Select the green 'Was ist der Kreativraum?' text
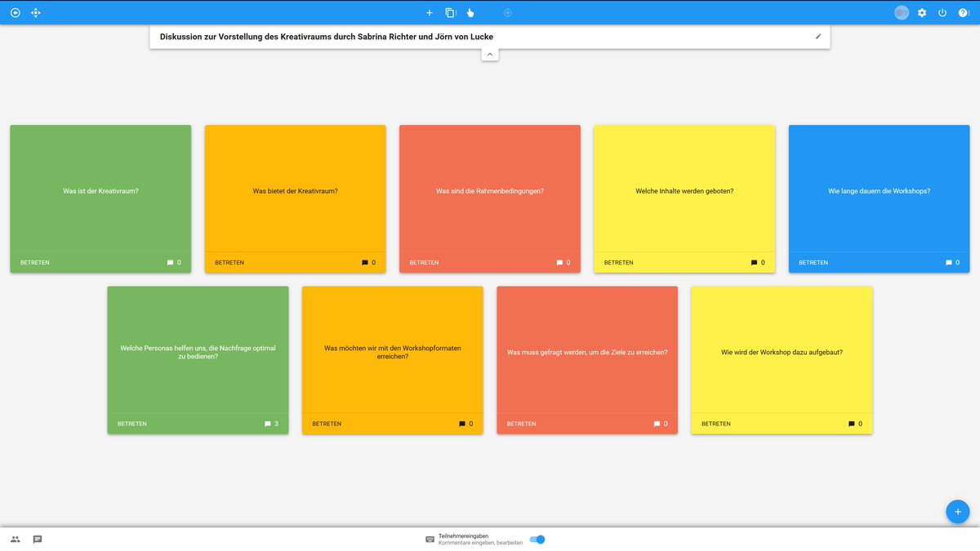Image resolution: width=980 pixels, height=551 pixels. 100,191
